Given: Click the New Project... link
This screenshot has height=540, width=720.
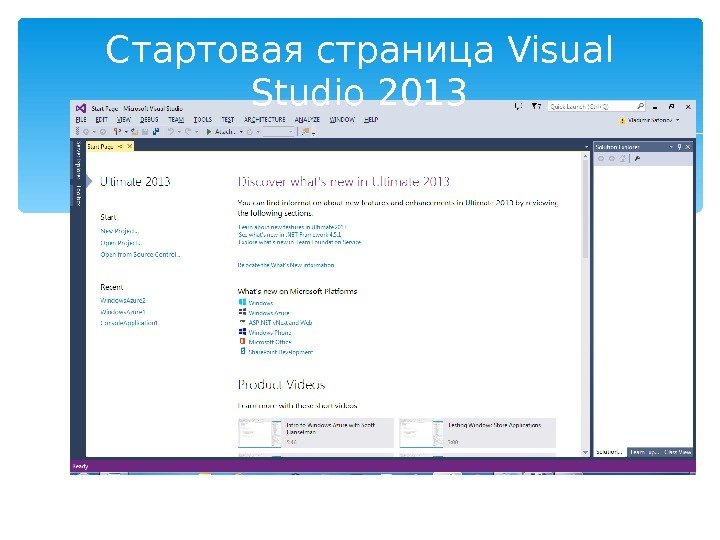Looking at the screenshot, I should click(119, 231).
